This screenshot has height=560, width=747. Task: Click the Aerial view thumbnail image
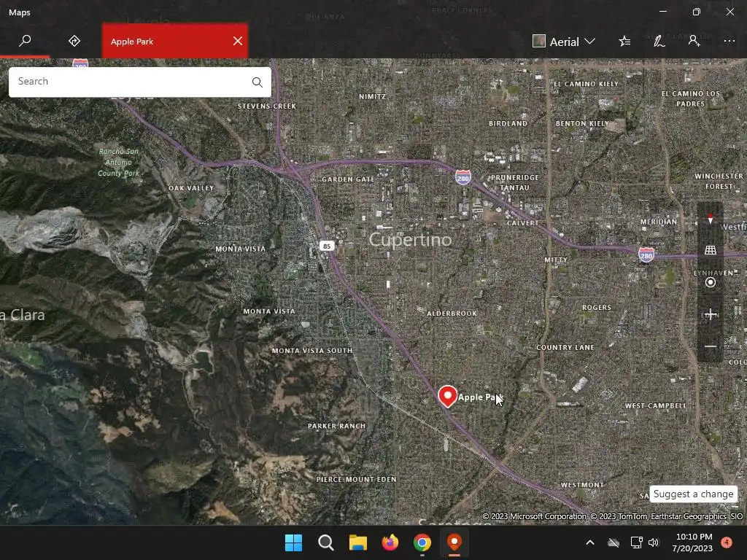539,41
